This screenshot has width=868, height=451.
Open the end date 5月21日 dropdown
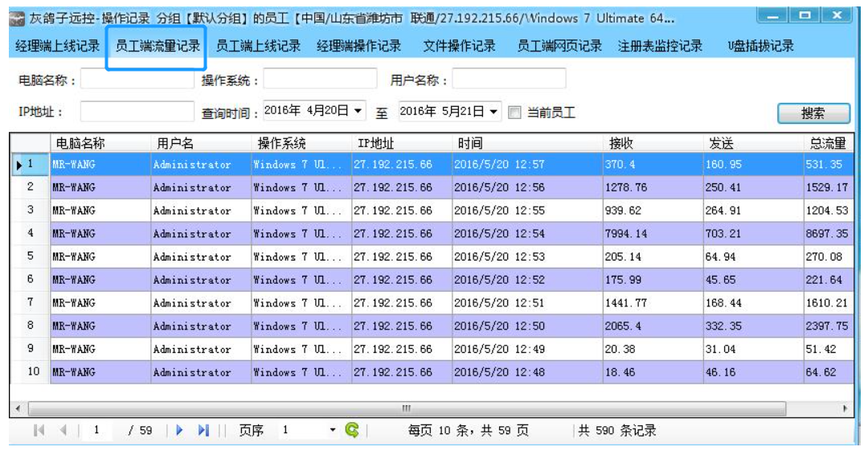493,111
